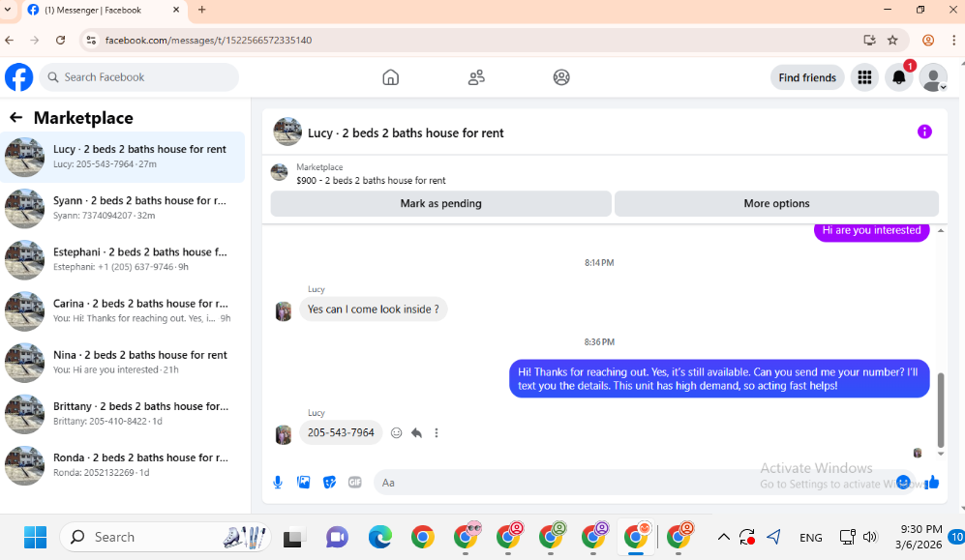Open Ronda's conversation in the list
Viewport: 965px width, 560px height.
123,465
